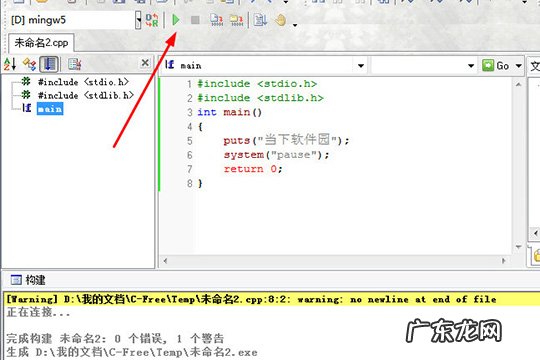
Task: Select #include <stdlib.h> in the symbol tree
Action: [86, 95]
